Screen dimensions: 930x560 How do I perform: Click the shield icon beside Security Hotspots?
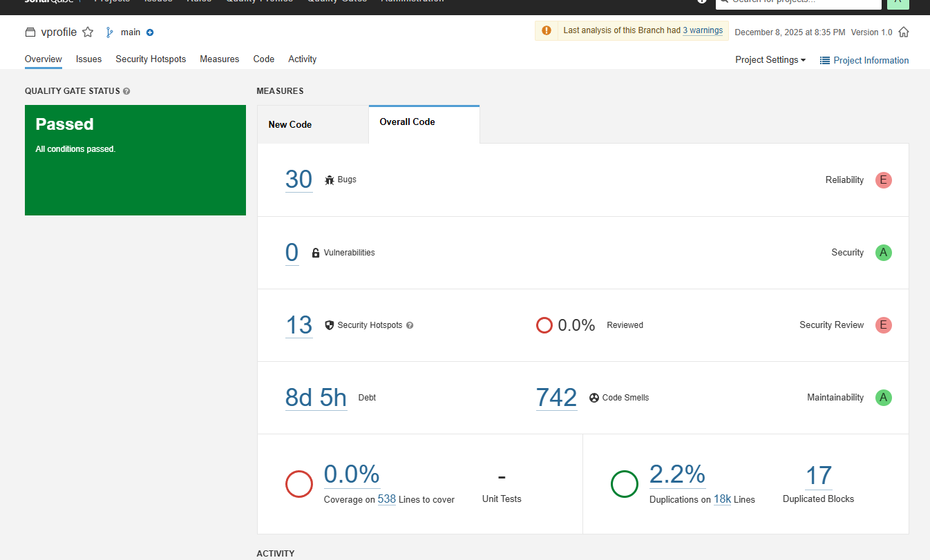coord(329,325)
